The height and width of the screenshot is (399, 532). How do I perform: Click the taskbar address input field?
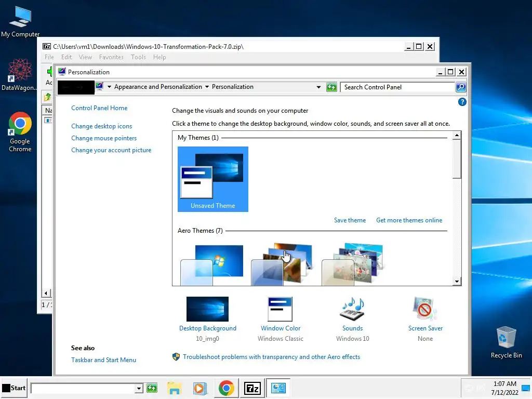point(83,388)
